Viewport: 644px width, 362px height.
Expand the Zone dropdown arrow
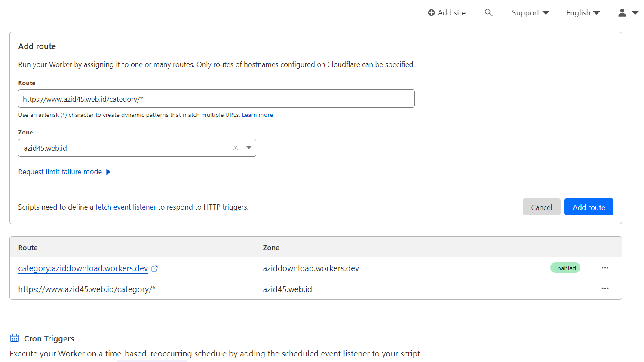249,148
